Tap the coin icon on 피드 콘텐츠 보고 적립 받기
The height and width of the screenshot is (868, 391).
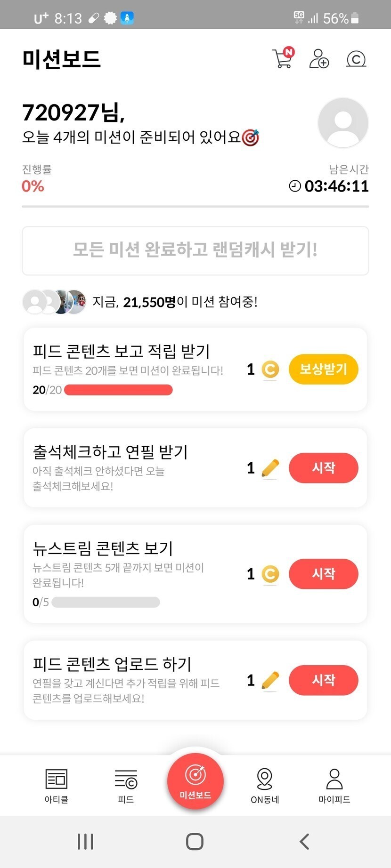tap(270, 370)
